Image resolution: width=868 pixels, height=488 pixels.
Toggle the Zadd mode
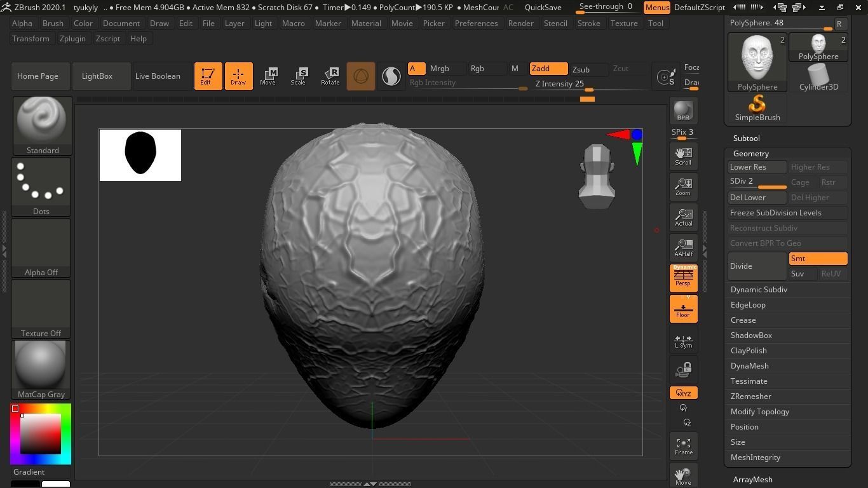tap(549, 69)
